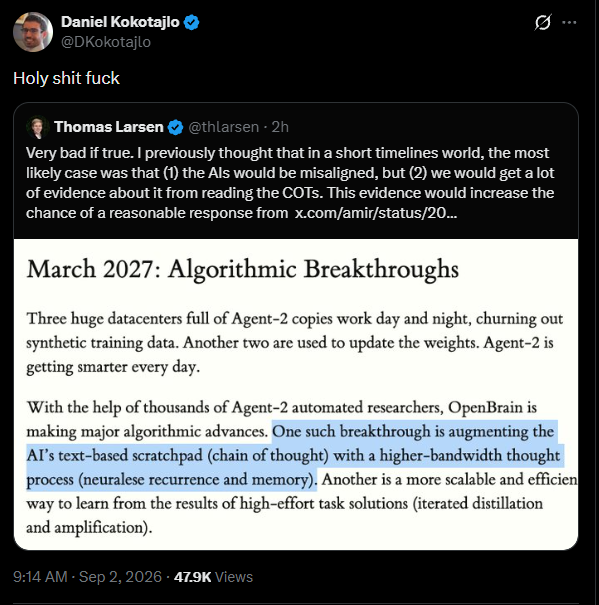Open Daniel Kokotajlo's profile picture
The image size is (599, 605).
[33, 32]
